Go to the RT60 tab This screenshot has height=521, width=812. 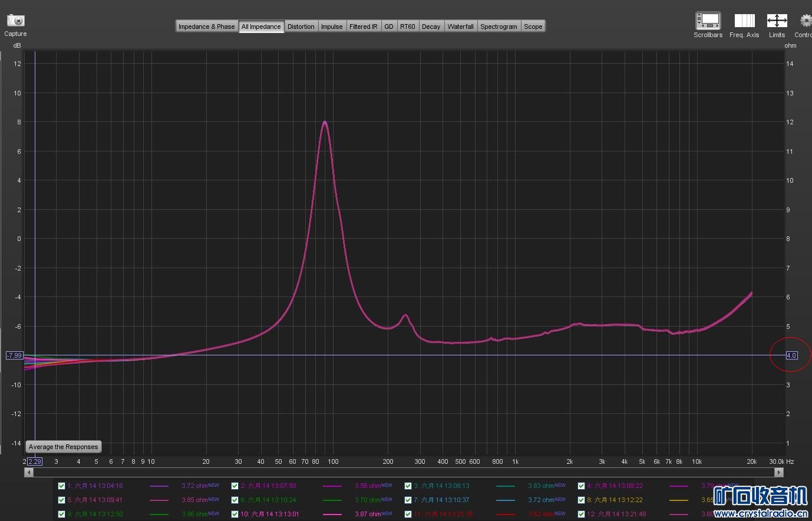point(407,27)
